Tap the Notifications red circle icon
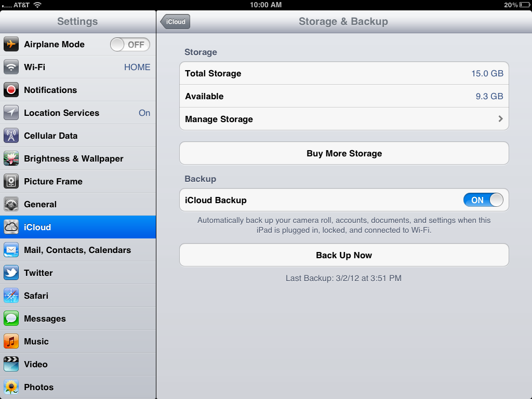This screenshot has width=532, height=399. pos(11,90)
